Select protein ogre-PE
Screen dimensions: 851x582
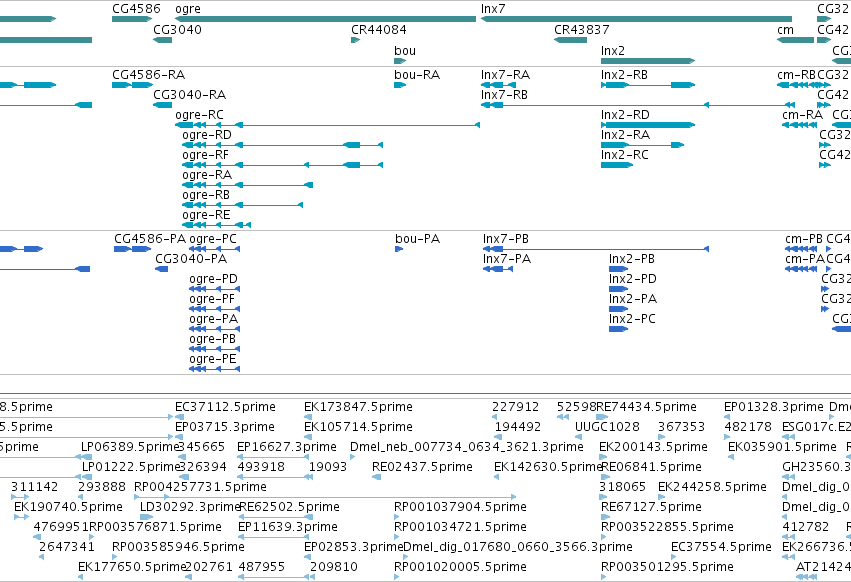(214, 369)
